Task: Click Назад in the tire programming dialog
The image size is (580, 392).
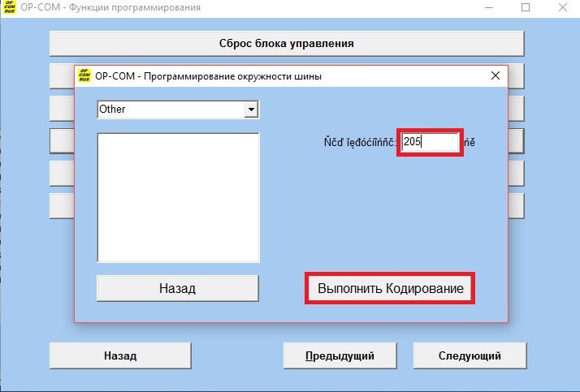Action: coord(178,288)
